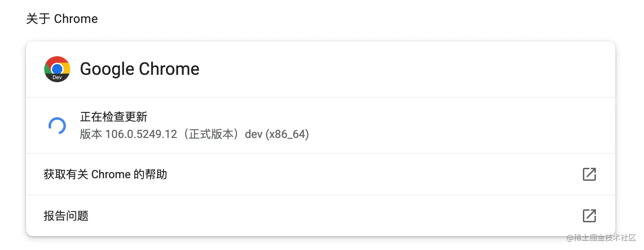
Task: Click the Dev badge on the Chrome logo
Action: (x=57, y=77)
